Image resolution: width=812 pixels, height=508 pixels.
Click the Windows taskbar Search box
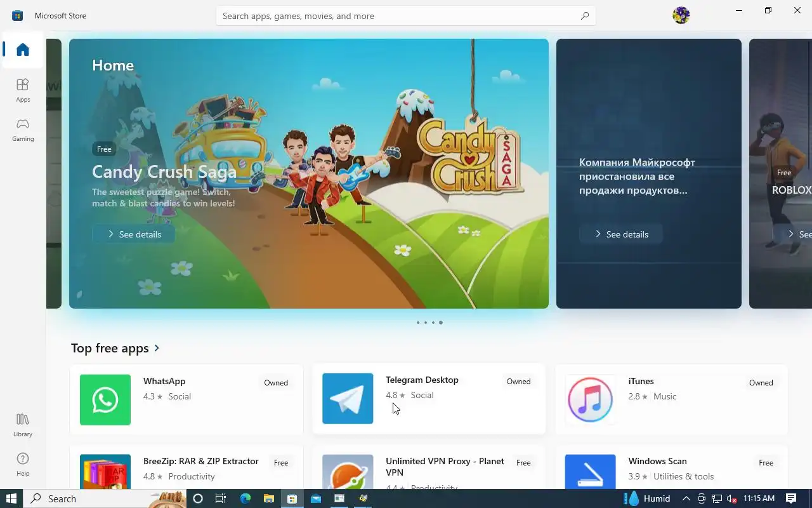[x=105, y=498]
